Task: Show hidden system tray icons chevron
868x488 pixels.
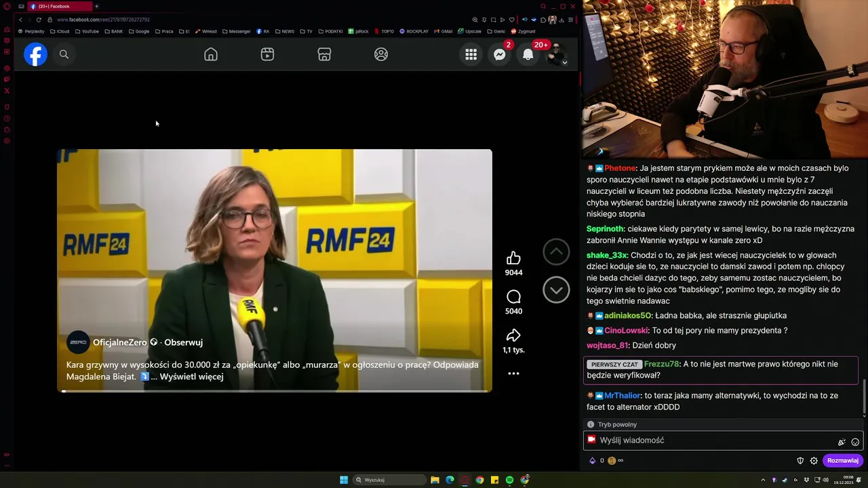Action: 763,480
